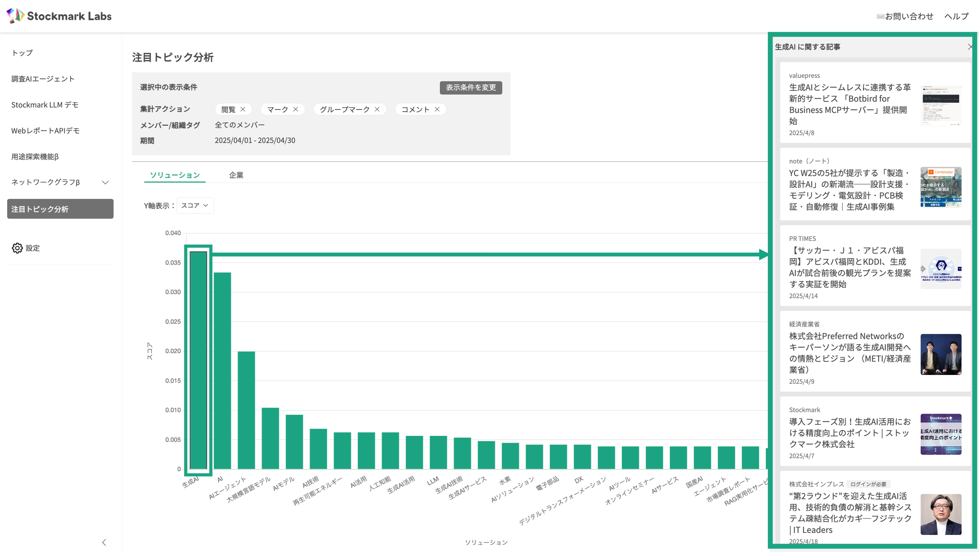Select the DX bar in the chart
The width and height of the screenshot is (980, 552).
(x=582, y=457)
